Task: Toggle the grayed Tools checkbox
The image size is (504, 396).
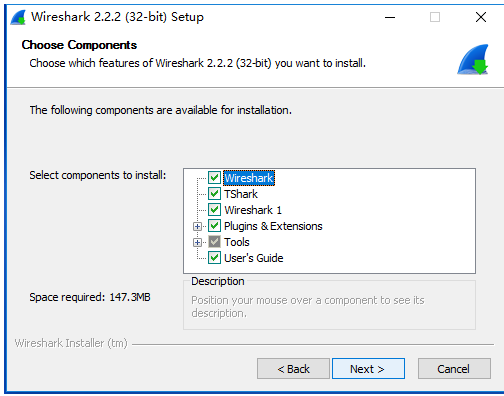Action: pyautogui.click(x=214, y=242)
